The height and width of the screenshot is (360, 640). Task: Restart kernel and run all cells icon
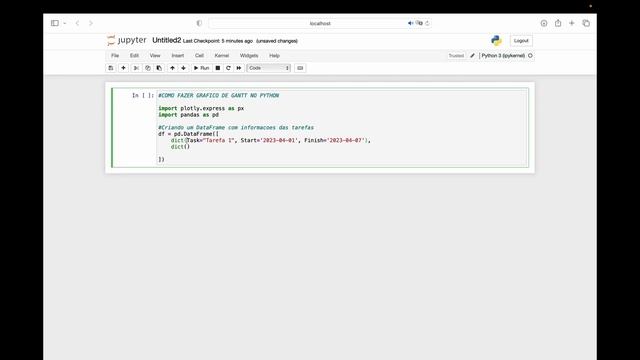[x=239, y=68]
